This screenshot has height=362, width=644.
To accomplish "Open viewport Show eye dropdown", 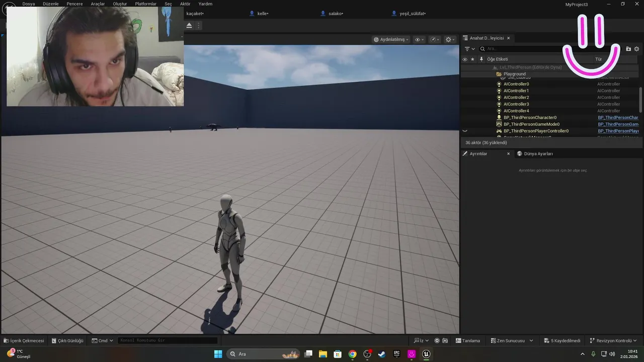I will [x=420, y=39].
